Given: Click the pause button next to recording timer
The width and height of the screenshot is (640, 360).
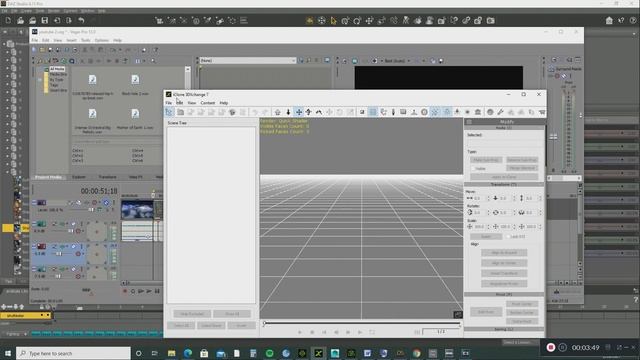Looking at the screenshot, I should pyautogui.click(x=562, y=347).
